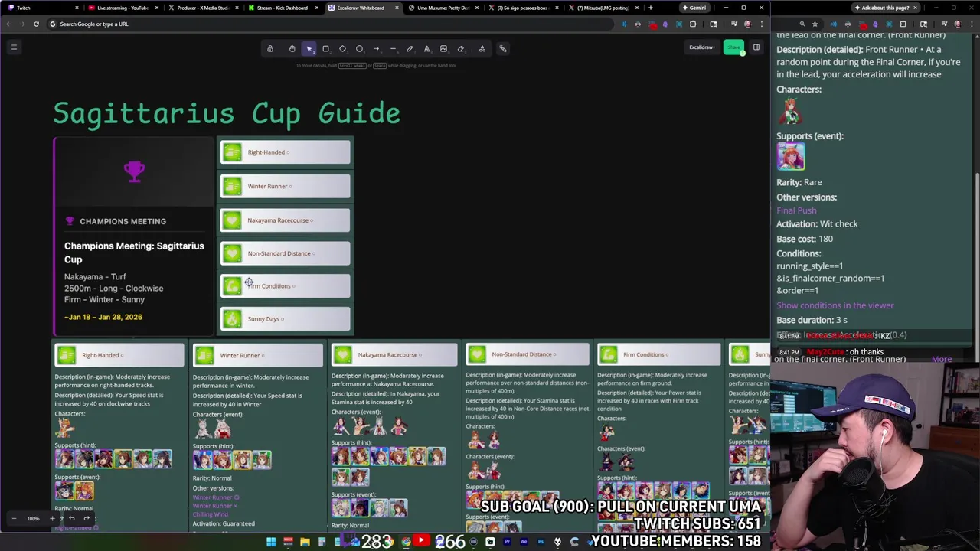Select the Arrow drawing tool

coord(376,49)
